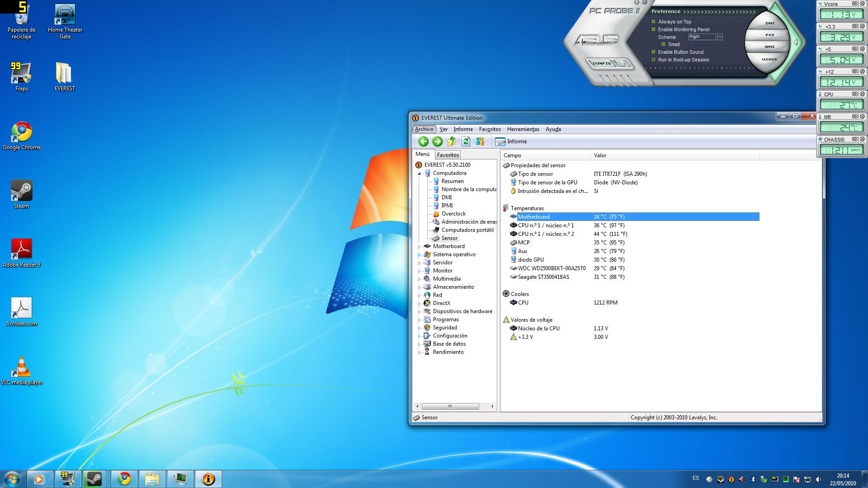Screen dimensions: 868x488
Task: Open the EVEREST desktop folder
Action: tap(65, 77)
